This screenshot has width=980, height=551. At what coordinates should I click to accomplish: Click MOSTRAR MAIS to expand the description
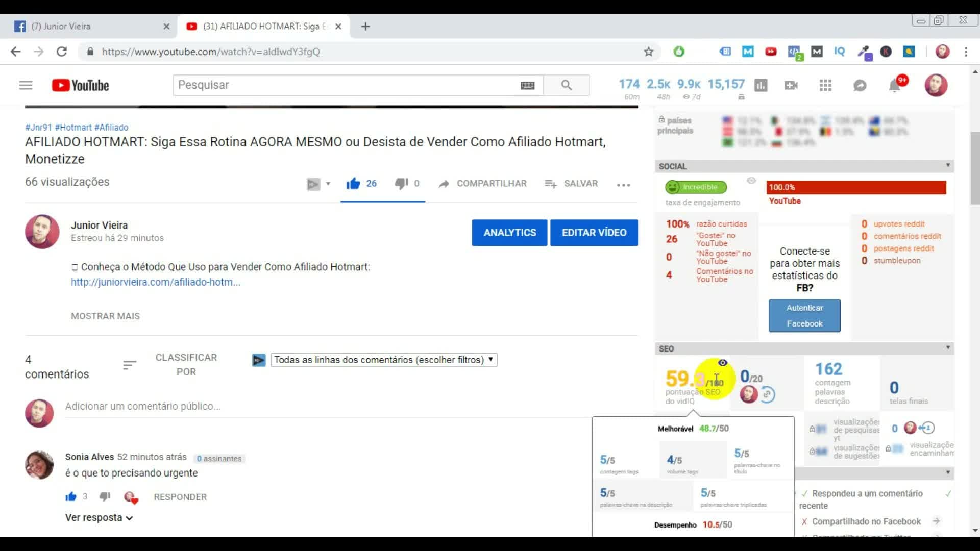pos(105,316)
